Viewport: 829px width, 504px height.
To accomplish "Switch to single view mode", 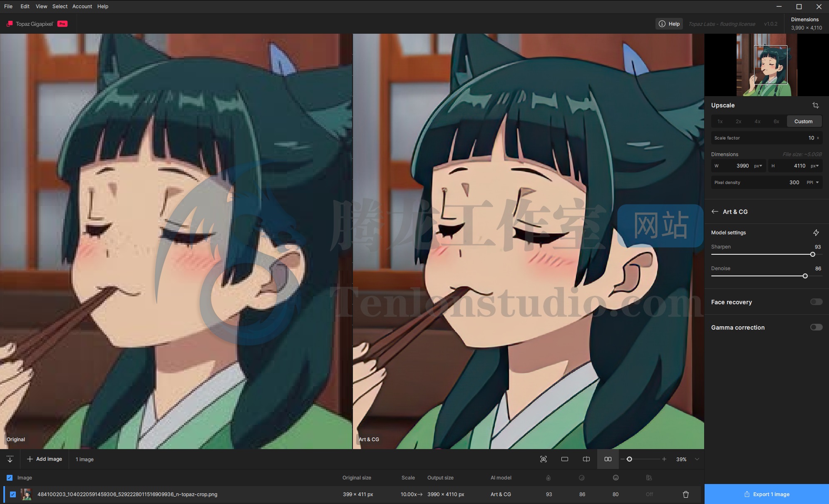I will 565,459.
